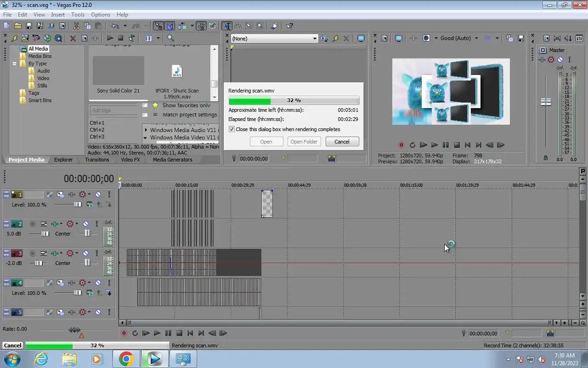Open Track Motion on video track 1
The width and height of the screenshot is (588, 368).
60,195
